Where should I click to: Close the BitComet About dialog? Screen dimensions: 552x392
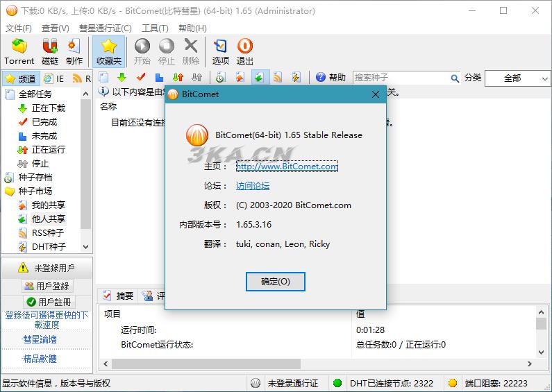[x=376, y=94]
